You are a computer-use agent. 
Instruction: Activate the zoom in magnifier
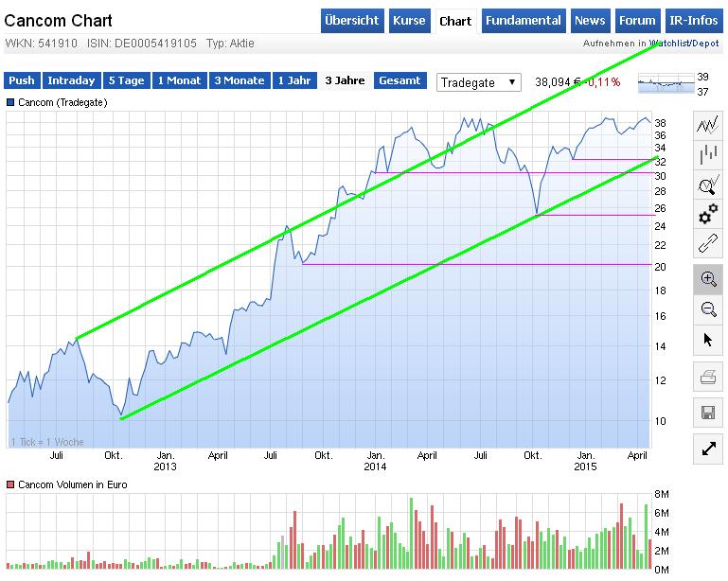[x=707, y=278]
